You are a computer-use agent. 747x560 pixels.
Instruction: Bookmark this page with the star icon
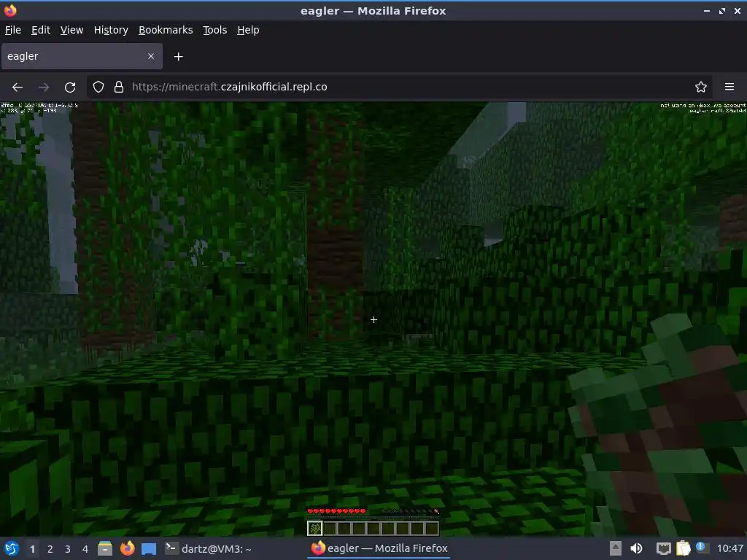point(701,87)
